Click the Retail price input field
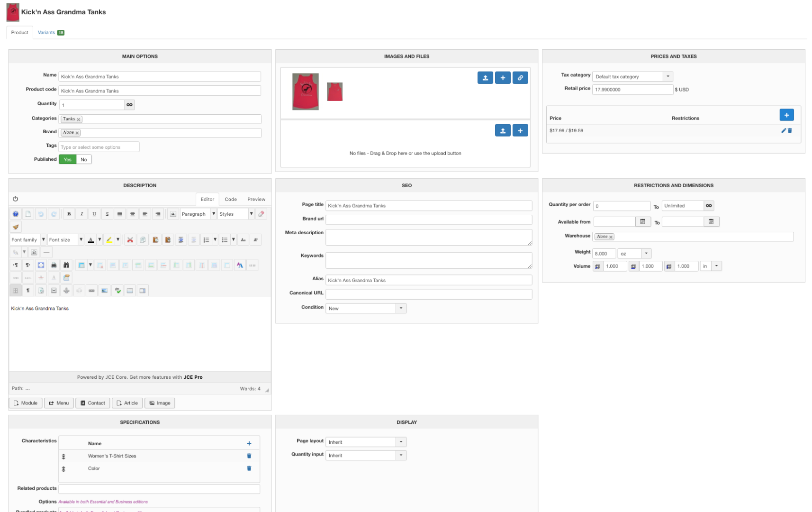The height and width of the screenshot is (512, 812). [x=632, y=90]
